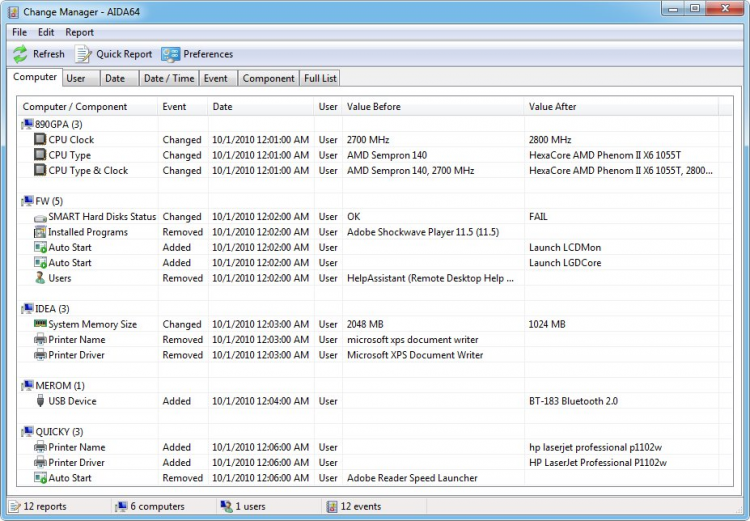Click the BT-183 Bluetooth 2.0 value
Image resolution: width=750 pixels, height=521 pixels.
pyautogui.click(x=573, y=401)
